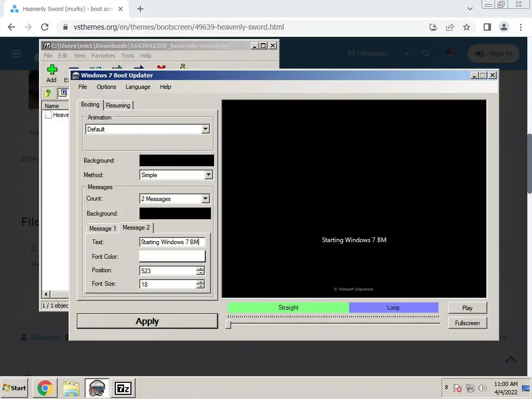Open the Help menu in Boot Updater
The image size is (532, 399).
click(x=166, y=87)
